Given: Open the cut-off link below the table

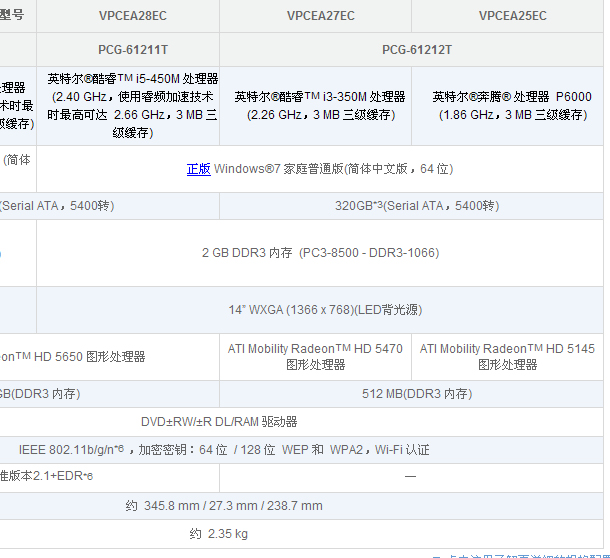Looking at the screenshot, I should click(x=521, y=556).
